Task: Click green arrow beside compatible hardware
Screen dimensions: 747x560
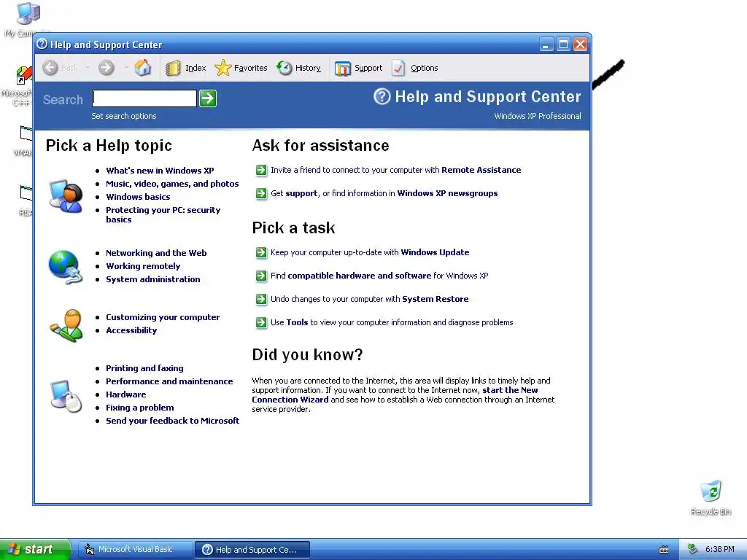Action: 261,276
